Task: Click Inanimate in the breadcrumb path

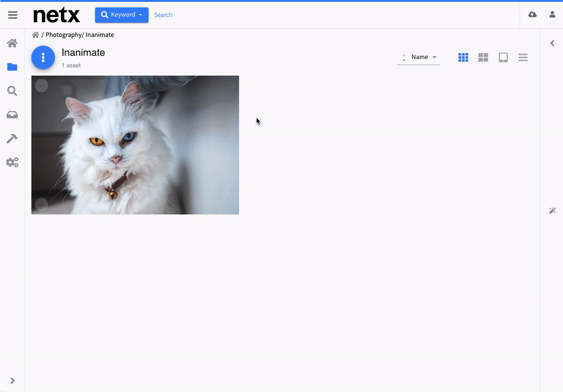Action: (99, 35)
